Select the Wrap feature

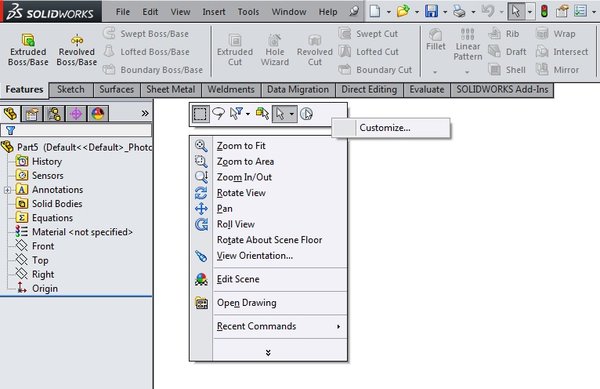(x=556, y=34)
